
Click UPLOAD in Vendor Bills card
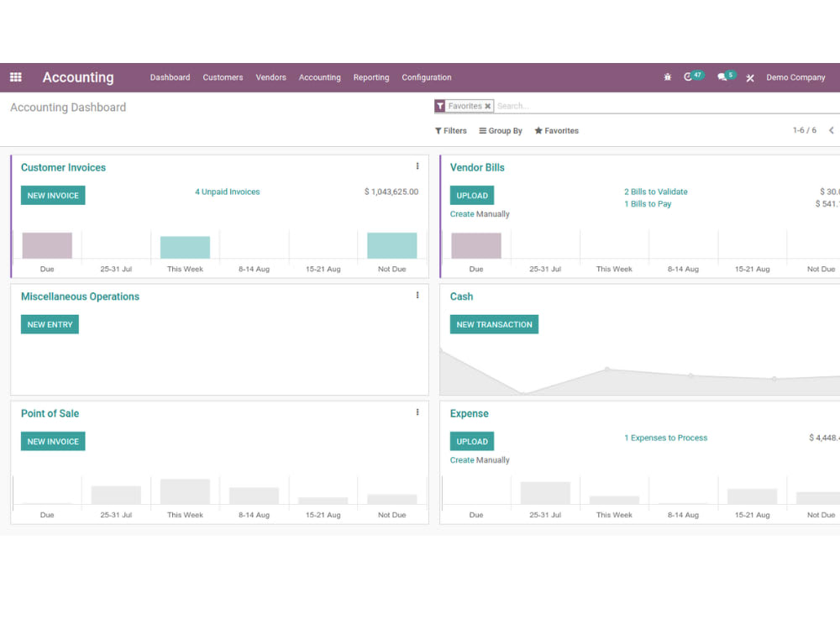point(472,196)
